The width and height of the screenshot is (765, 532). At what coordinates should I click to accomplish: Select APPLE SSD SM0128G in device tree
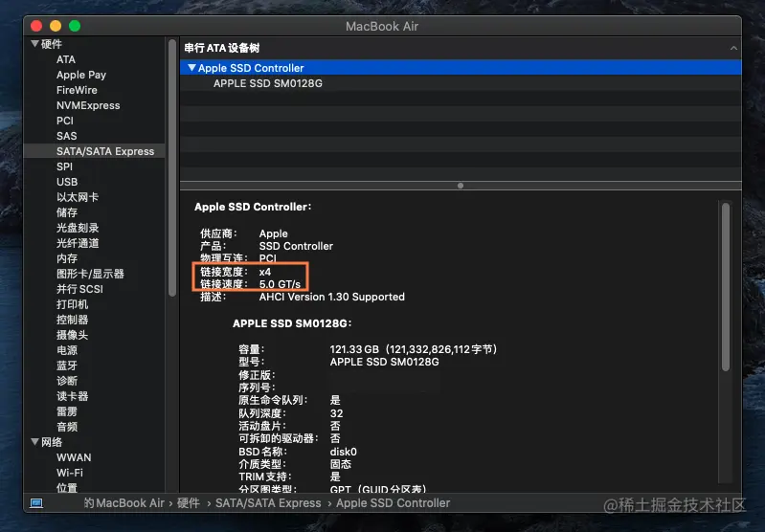coord(268,83)
